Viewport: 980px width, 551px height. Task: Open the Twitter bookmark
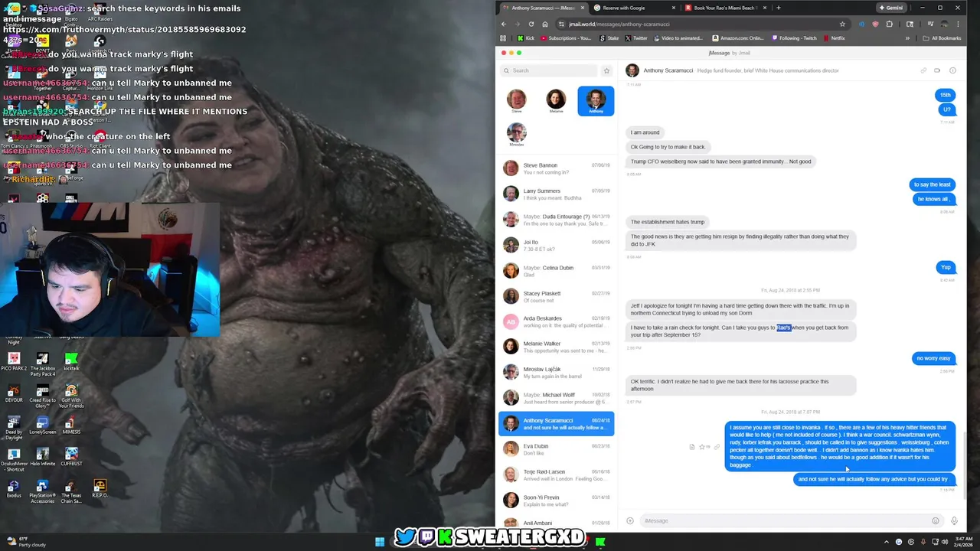click(x=636, y=38)
